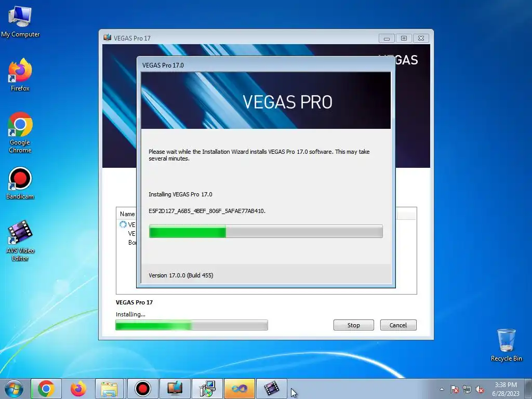532x399 pixels.
Task: Click the green wizard installation progress bar
Action: click(265, 231)
